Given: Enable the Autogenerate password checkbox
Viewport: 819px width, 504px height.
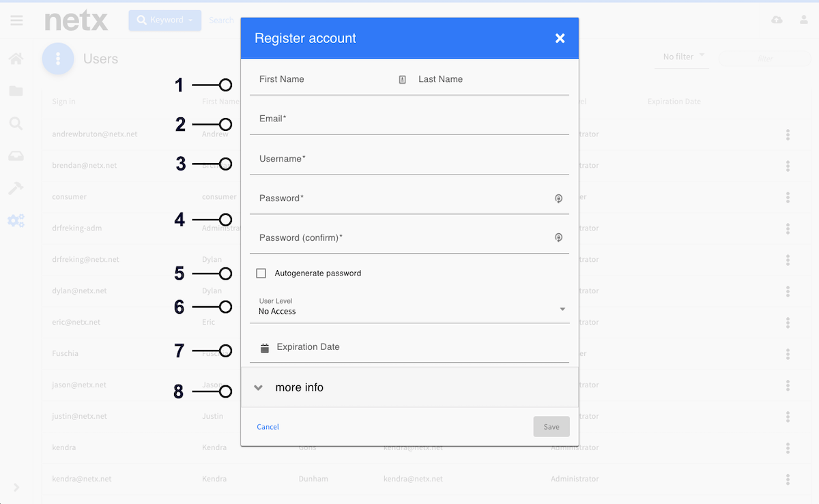Looking at the screenshot, I should click(x=261, y=273).
